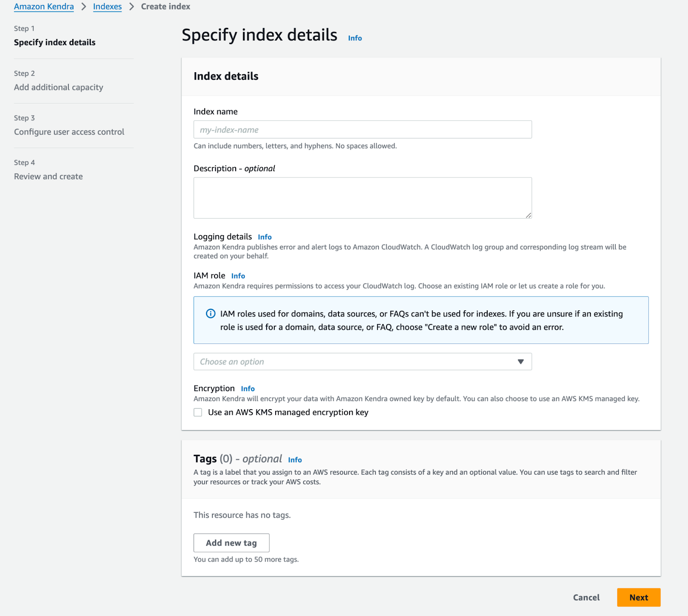This screenshot has width=688, height=616.
Task: Open Step 4 Review and create
Action: click(x=48, y=177)
